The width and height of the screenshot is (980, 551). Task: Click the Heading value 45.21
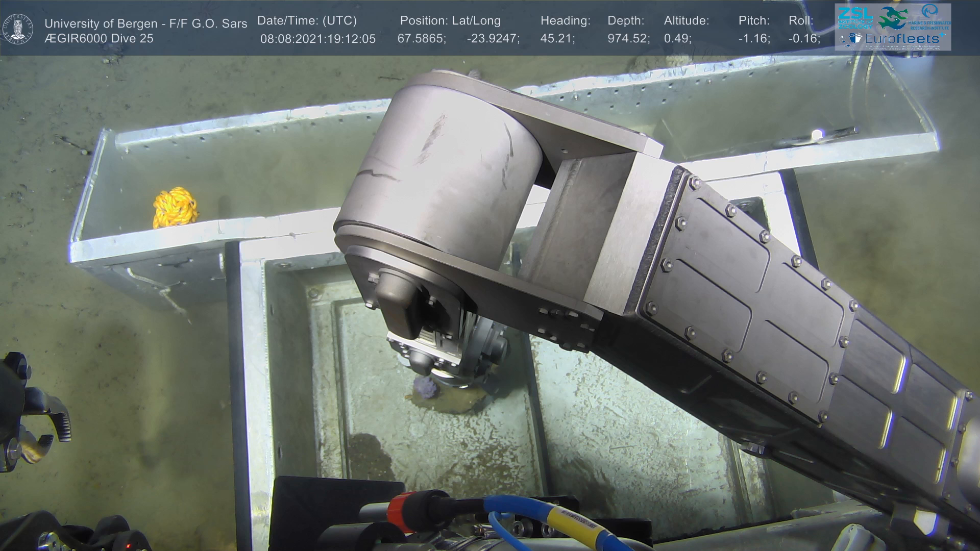coord(556,39)
